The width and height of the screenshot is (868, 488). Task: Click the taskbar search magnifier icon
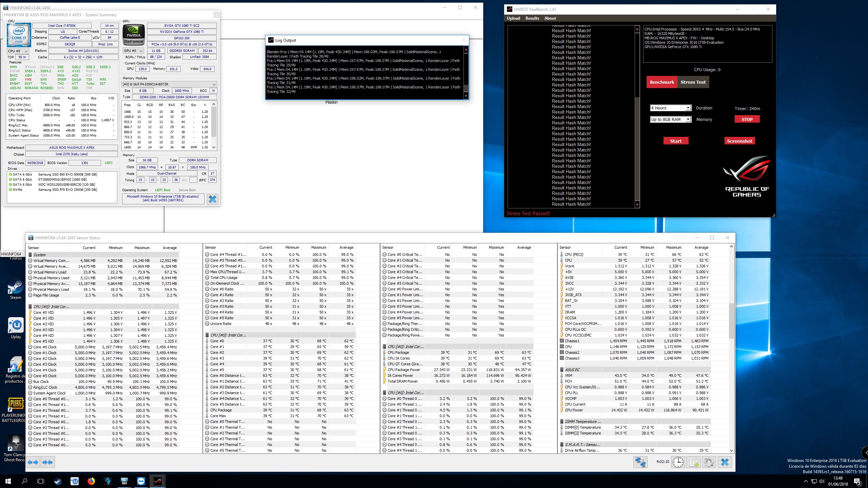tap(24, 481)
